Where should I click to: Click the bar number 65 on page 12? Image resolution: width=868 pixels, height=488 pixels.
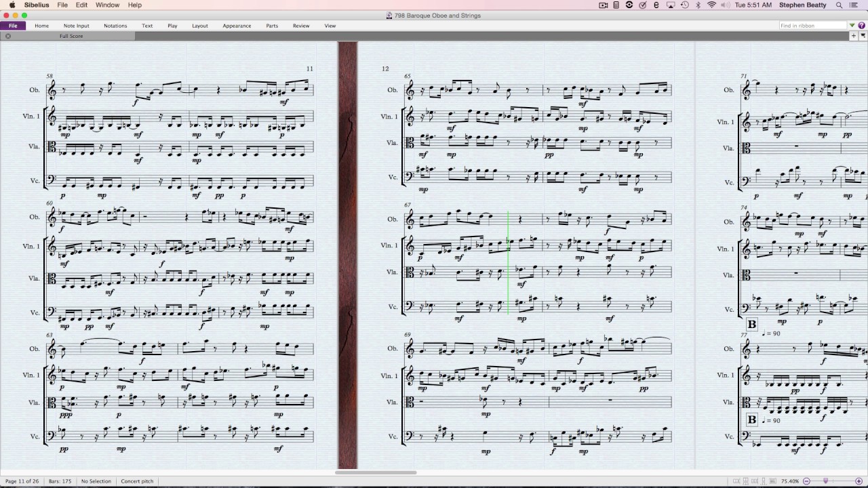coord(407,77)
